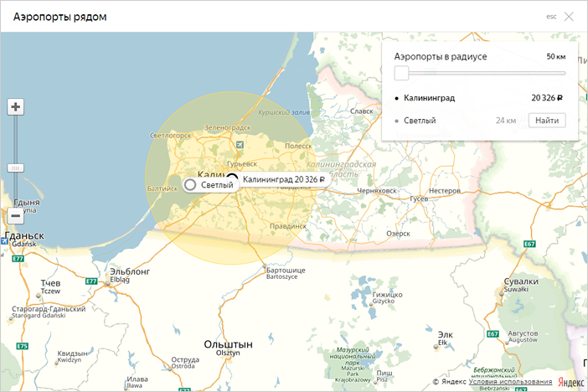Click the Черняховск town label
Screen dimensions: 588x392
tap(376, 191)
